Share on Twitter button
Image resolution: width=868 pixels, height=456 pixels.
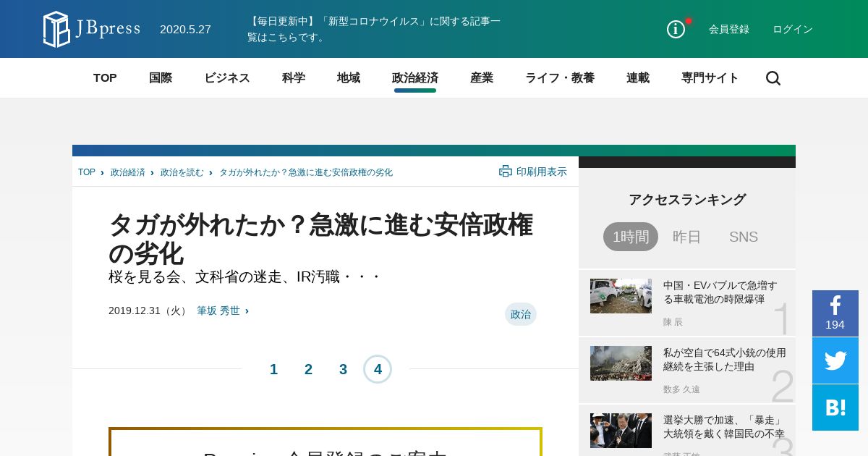click(x=835, y=360)
